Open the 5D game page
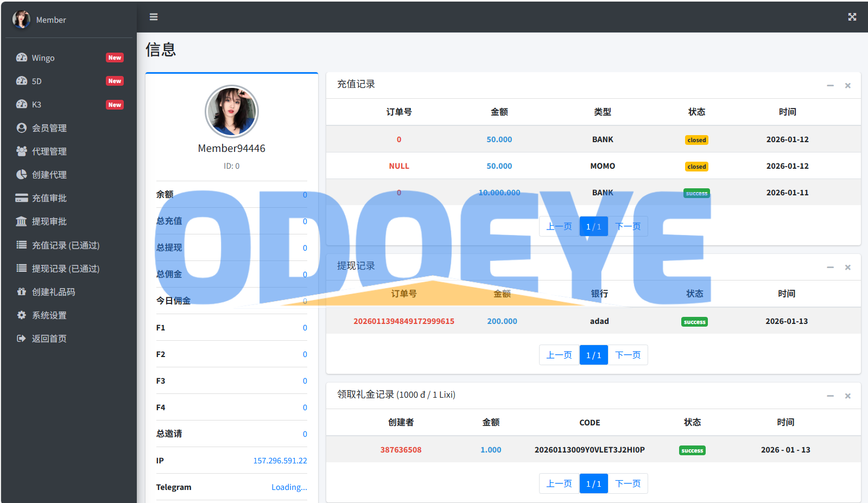Screen dimensions: 868x503 pos(37,81)
